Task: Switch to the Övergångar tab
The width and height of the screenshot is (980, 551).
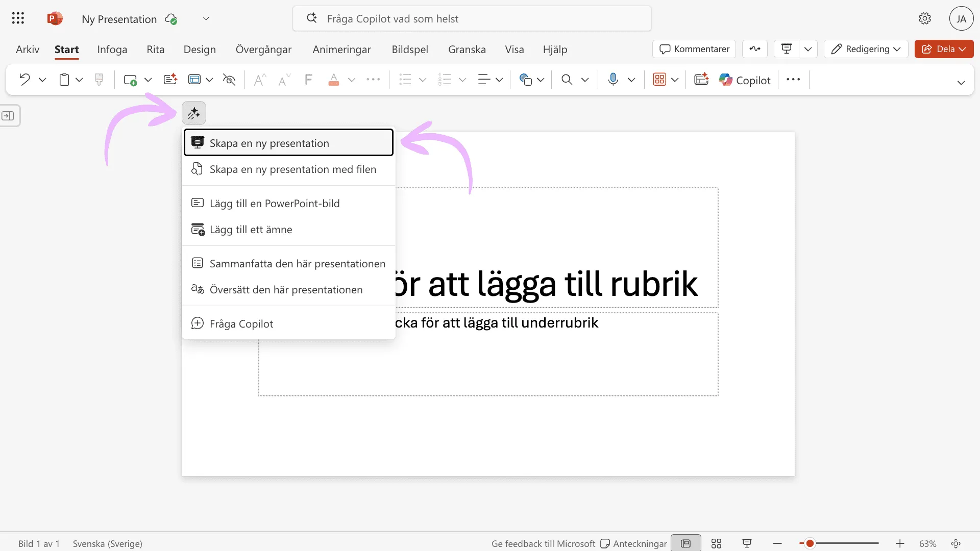Action: (x=263, y=49)
